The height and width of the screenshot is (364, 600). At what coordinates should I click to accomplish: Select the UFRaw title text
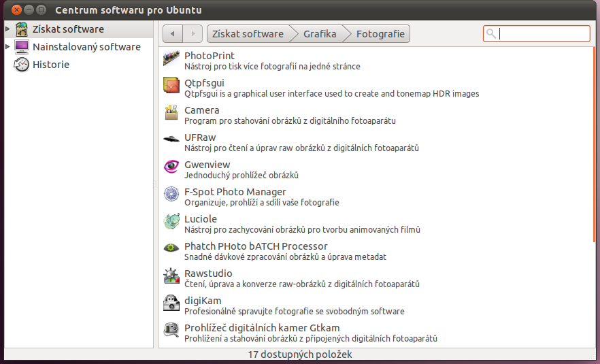pos(200,137)
